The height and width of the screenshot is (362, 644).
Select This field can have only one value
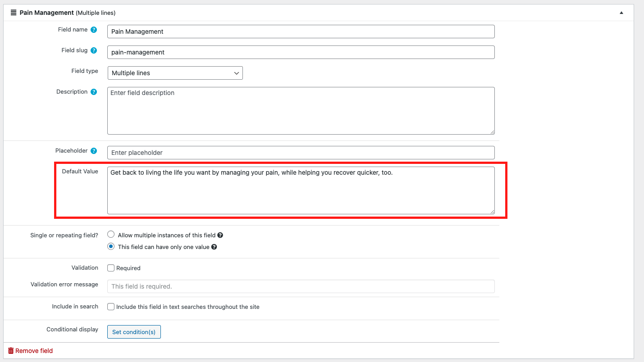(111, 247)
